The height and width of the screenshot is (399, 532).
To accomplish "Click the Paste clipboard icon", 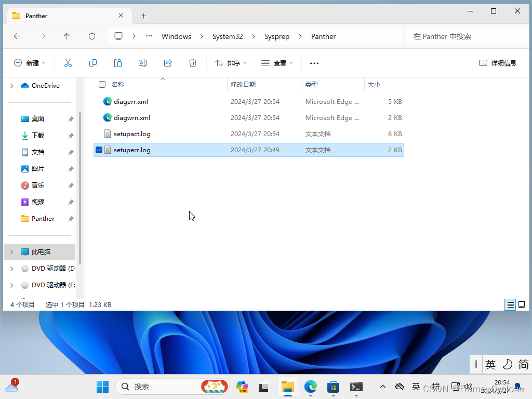I will (118, 63).
